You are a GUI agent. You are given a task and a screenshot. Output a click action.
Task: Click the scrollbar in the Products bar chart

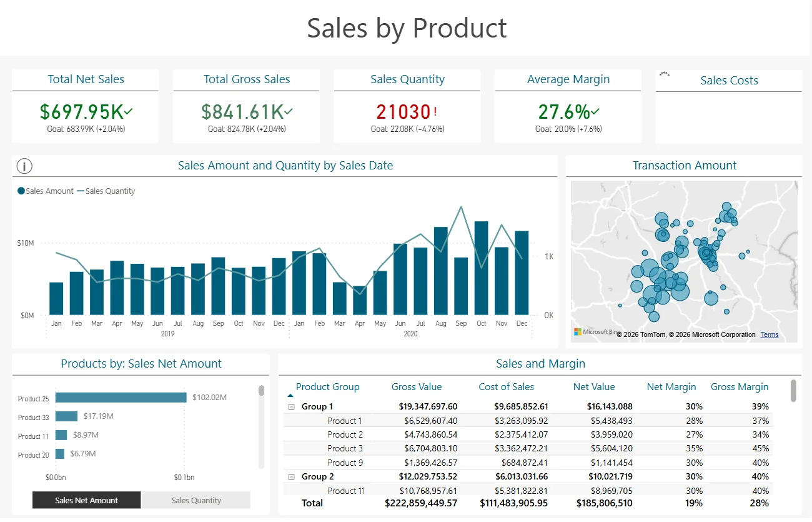click(261, 391)
